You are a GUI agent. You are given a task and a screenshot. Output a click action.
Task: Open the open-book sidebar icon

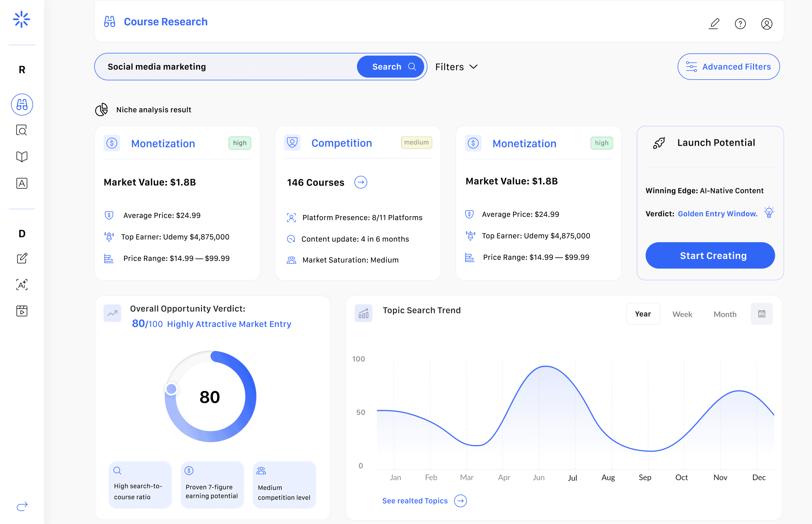(22, 157)
